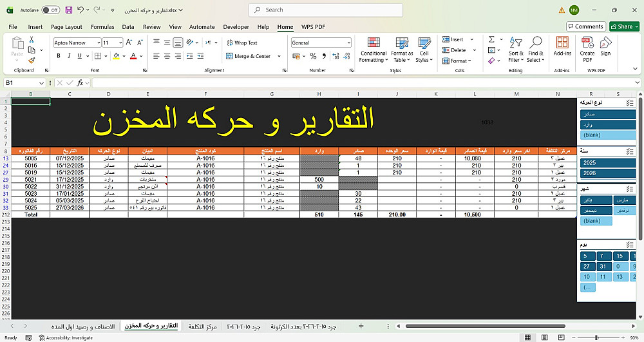
Task: Expand the Merge & Center dropdown arrow
Action: [x=279, y=56]
